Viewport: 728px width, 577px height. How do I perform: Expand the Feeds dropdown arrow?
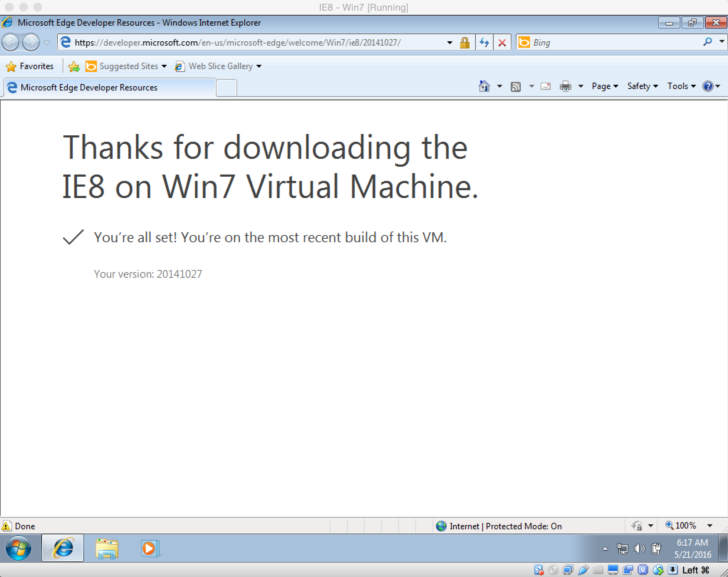[x=531, y=86]
